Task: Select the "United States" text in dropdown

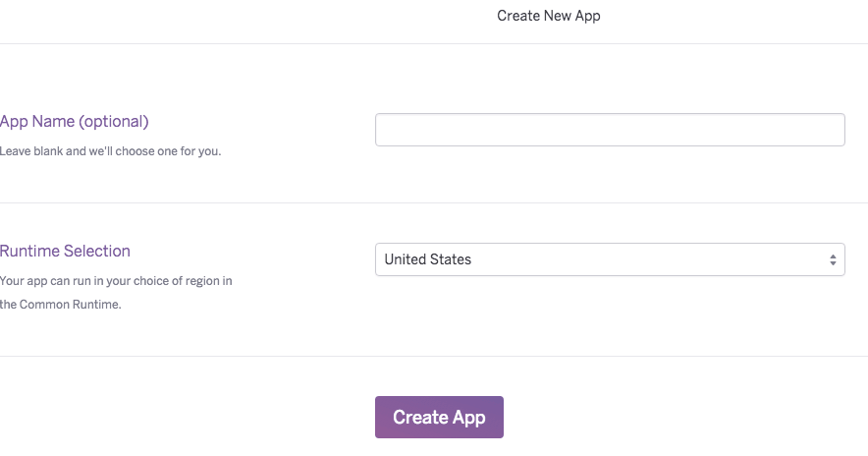Action: tap(427, 259)
